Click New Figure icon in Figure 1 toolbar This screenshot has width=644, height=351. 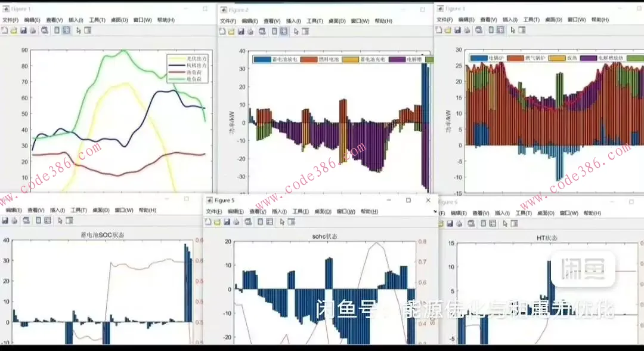click(4, 30)
